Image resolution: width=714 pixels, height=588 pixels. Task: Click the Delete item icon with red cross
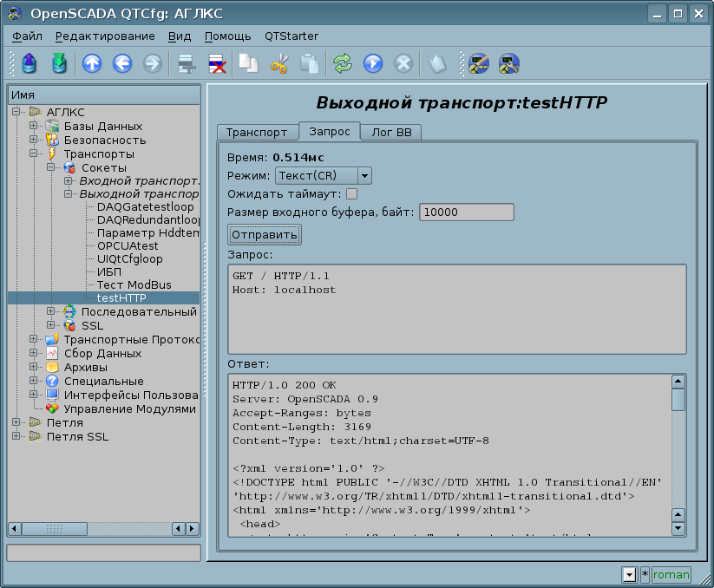215,63
